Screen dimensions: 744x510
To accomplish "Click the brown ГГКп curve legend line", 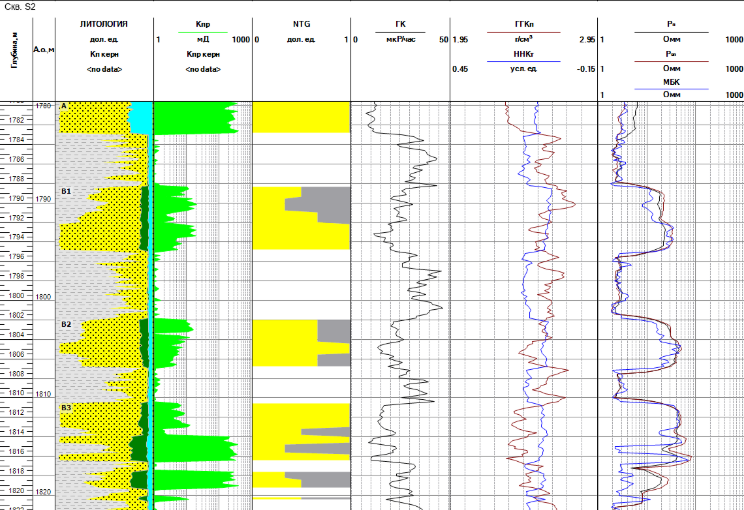I will (524, 32).
